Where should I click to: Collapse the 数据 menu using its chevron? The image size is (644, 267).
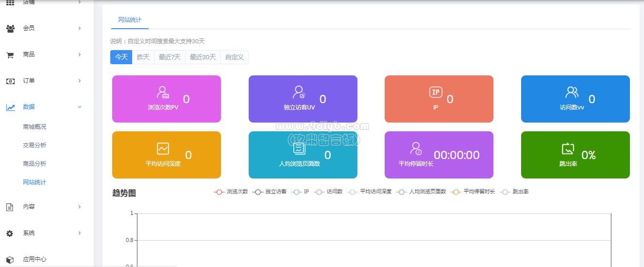tap(80, 107)
